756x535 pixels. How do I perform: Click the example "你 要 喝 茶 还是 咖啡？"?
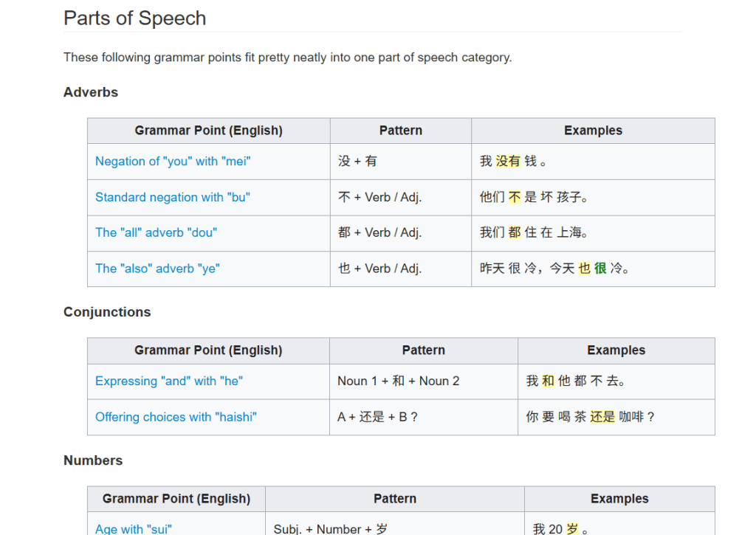[590, 417]
